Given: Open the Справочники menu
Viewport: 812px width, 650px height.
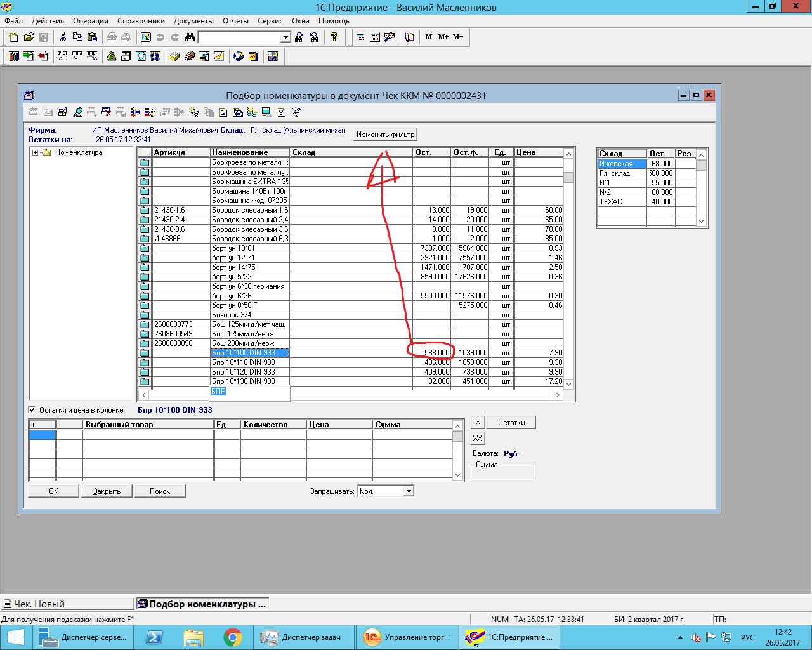Looking at the screenshot, I should 141,21.
